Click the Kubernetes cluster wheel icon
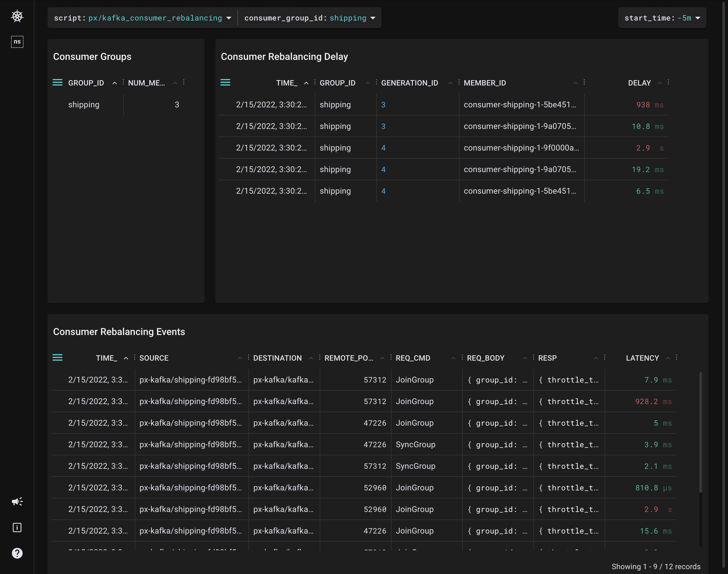The image size is (728, 574). tap(17, 16)
